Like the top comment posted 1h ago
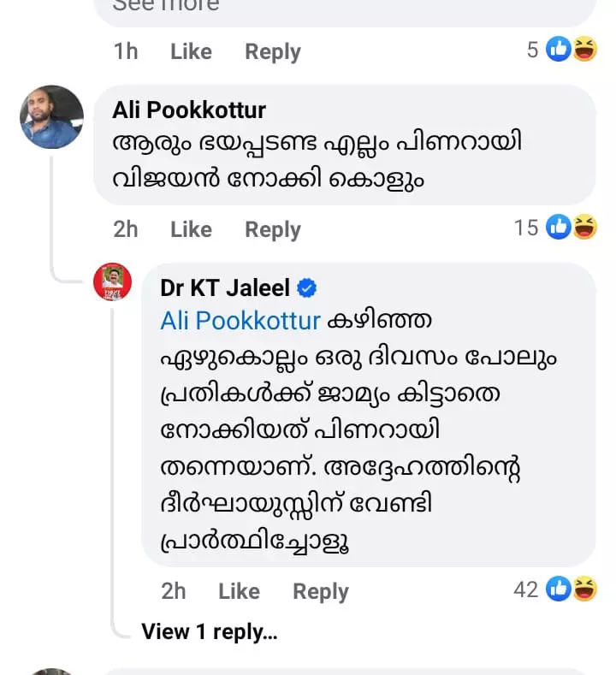 coord(191,51)
